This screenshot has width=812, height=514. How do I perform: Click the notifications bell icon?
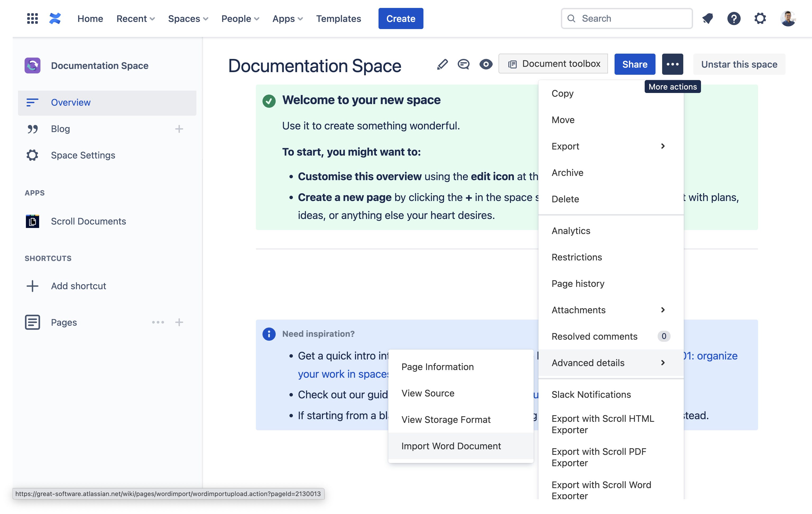708,18
